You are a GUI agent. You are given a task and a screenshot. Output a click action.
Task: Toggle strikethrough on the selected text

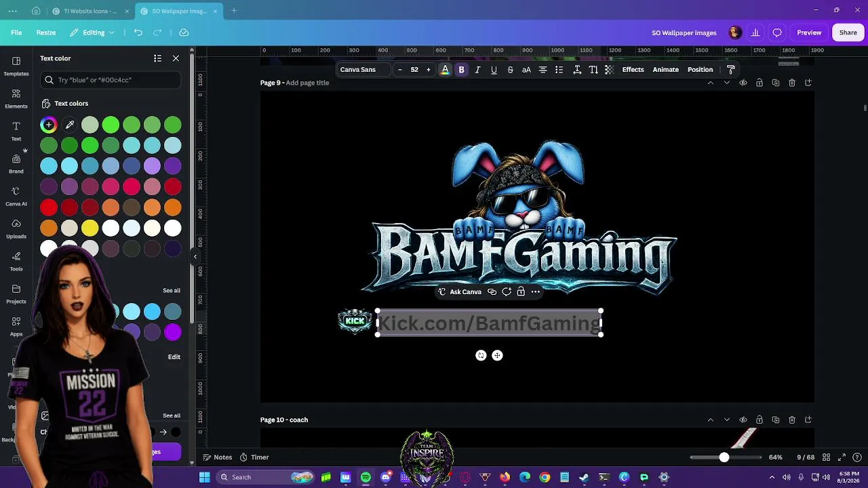510,70
